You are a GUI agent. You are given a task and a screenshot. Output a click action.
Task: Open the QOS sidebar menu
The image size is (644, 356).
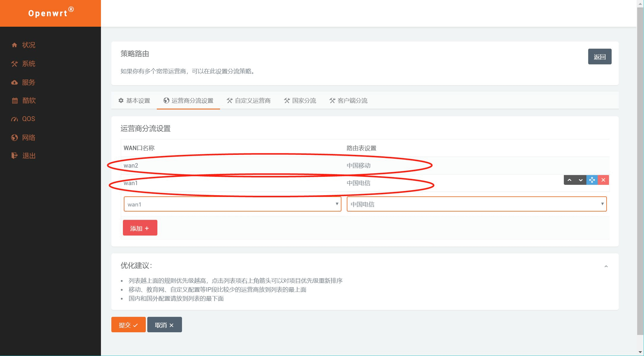point(29,119)
